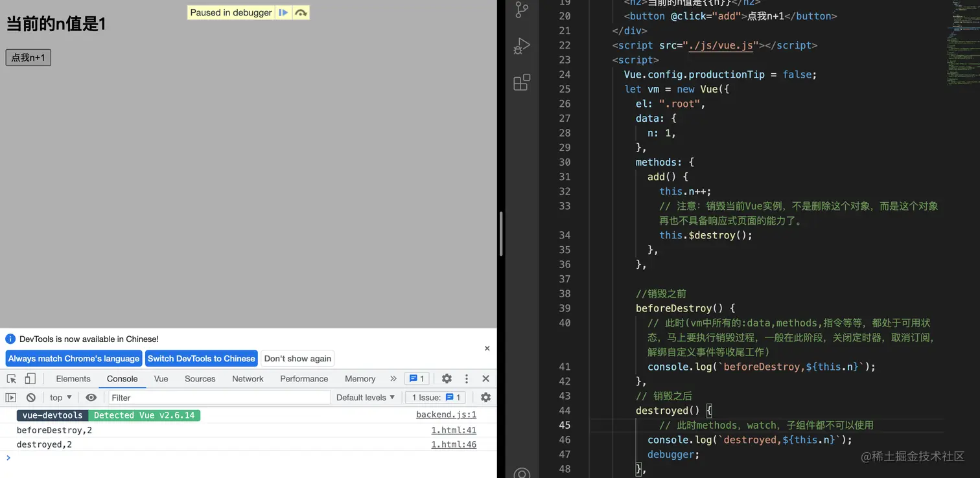Click the destroyed() { code line

click(x=673, y=411)
